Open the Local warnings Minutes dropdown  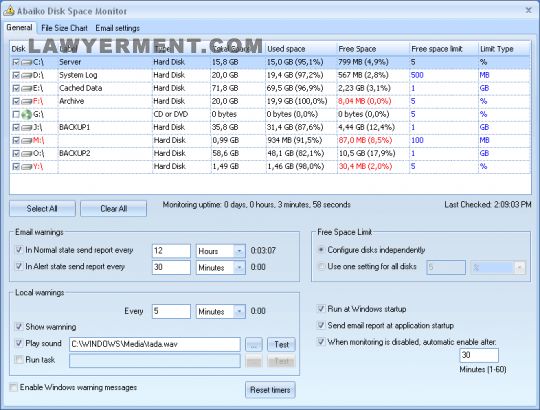click(239, 312)
